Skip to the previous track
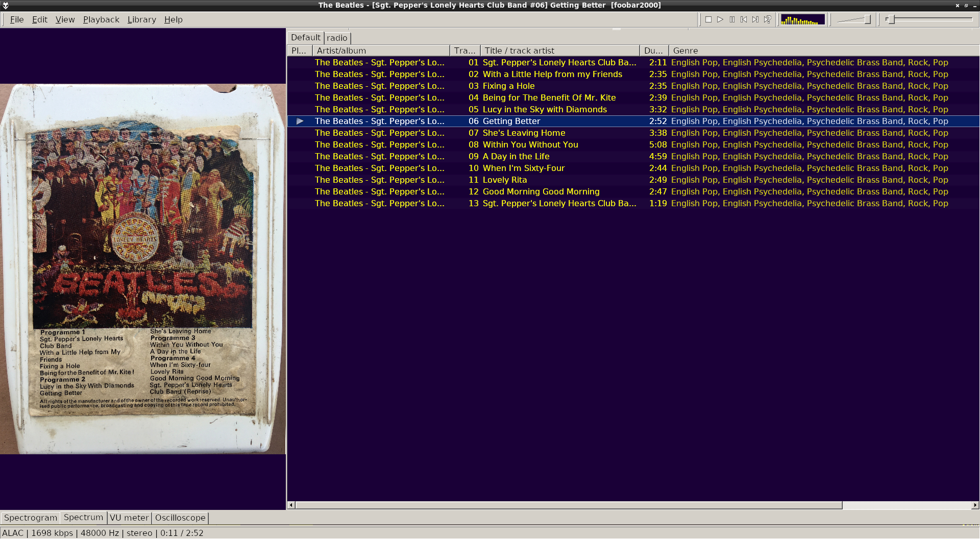The height and width of the screenshot is (539, 980). tap(744, 19)
